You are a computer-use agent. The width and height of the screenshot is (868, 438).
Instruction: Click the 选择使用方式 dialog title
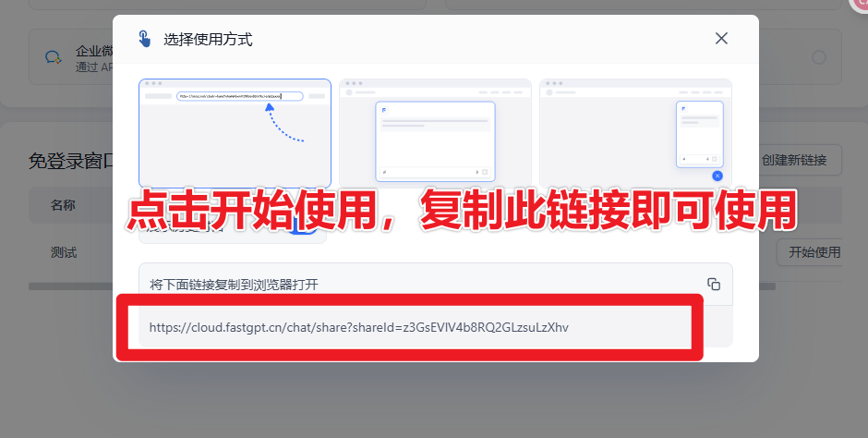(208, 40)
